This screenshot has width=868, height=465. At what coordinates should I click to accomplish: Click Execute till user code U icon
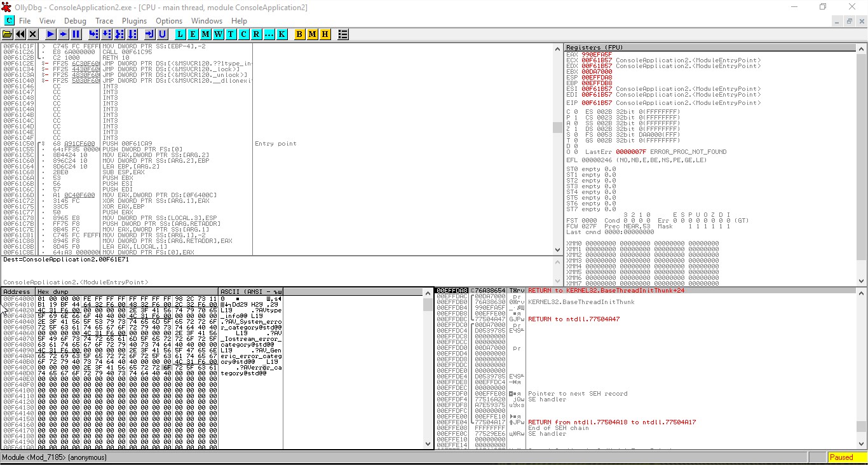[162, 34]
